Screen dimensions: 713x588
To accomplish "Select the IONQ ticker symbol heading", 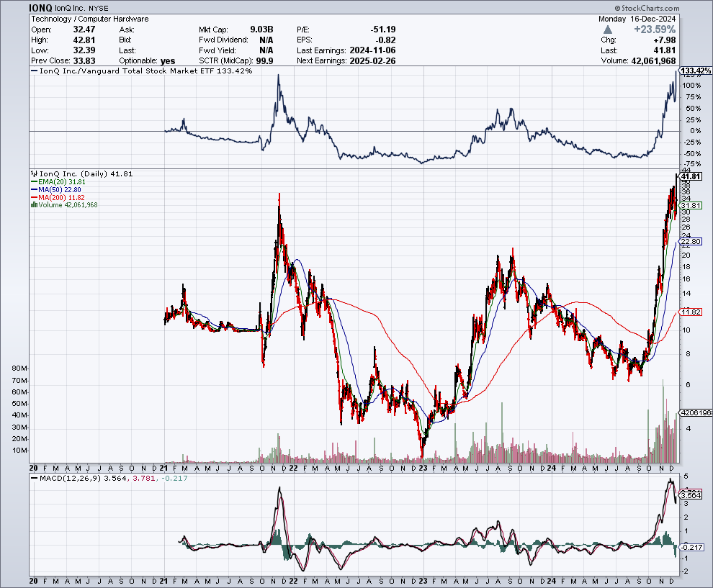I will [x=40, y=8].
